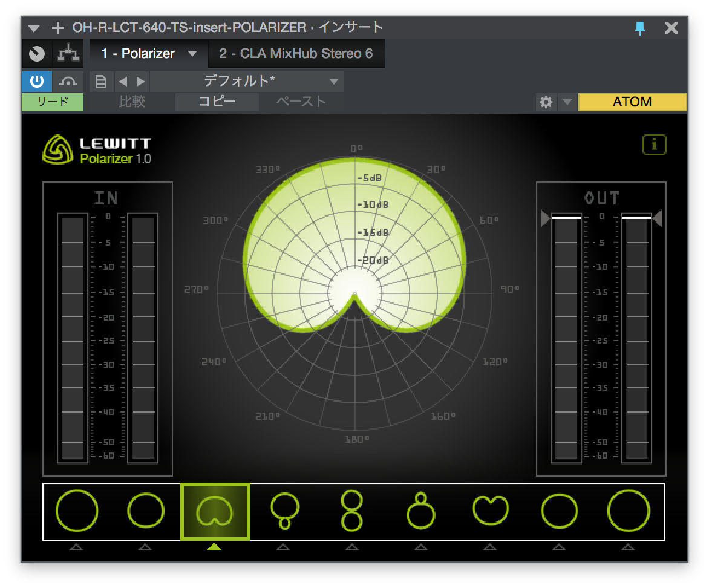This screenshot has width=709, height=588.
Task: Click the コピー copy button
Action: point(217,102)
